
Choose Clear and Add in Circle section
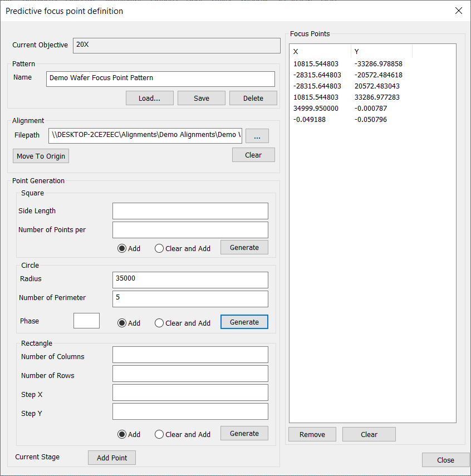click(x=159, y=323)
